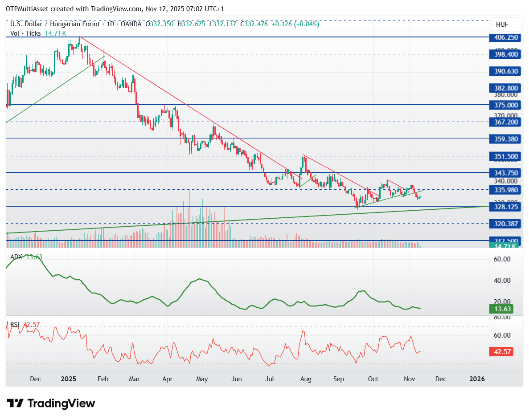Click the TradingView logo icon

16,404
